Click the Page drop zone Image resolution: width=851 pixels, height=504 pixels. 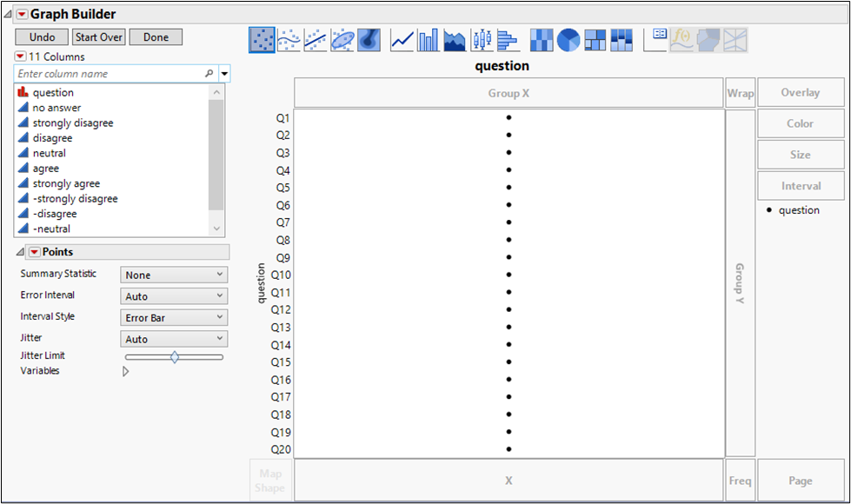click(x=801, y=481)
